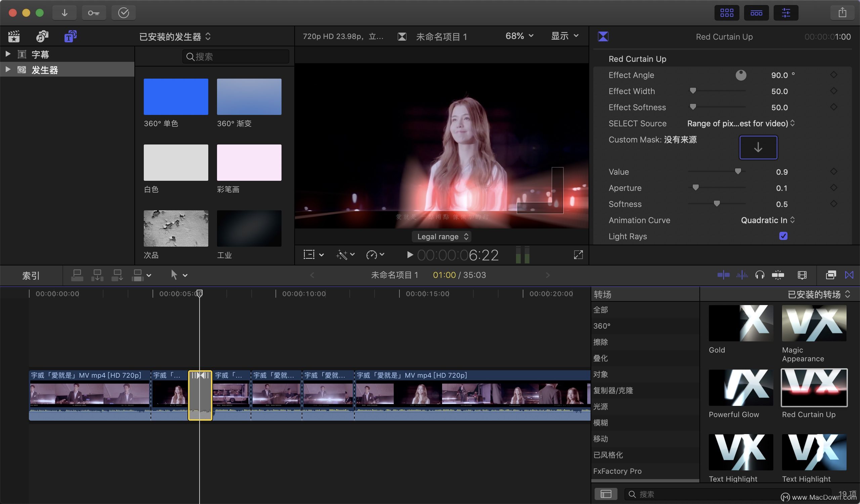Image resolution: width=860 pixels, height=504 pixels.
Task: Click the keyword editor key icon
Action: point(93,13)
